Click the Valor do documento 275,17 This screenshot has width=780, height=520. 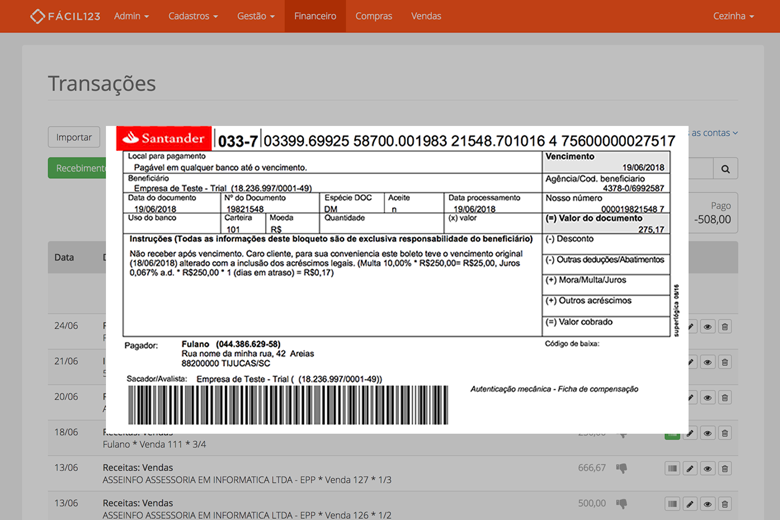pos(651,229)
